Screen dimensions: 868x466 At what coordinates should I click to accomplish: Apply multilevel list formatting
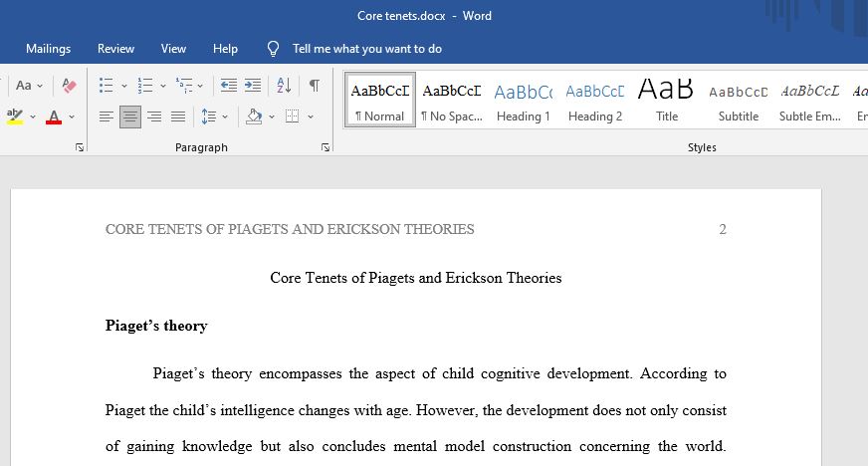tap(184, 86)
